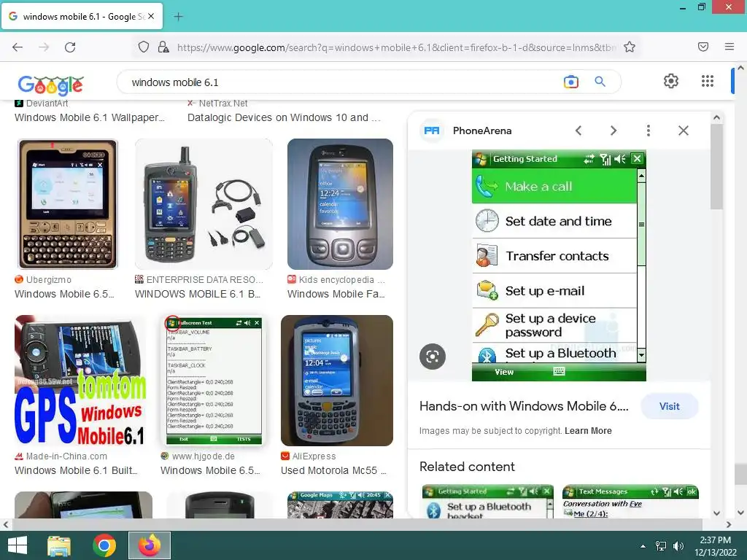Open File Explorer from taskbar

point(59,545)
